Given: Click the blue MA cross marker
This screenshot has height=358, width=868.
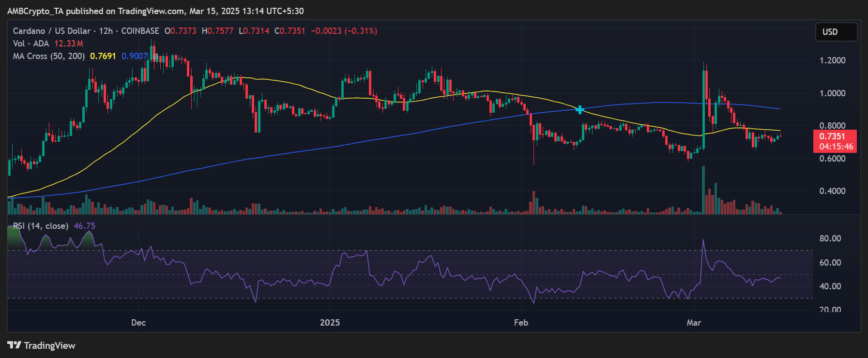Looking at the screenshot, I should click(579, 110).
